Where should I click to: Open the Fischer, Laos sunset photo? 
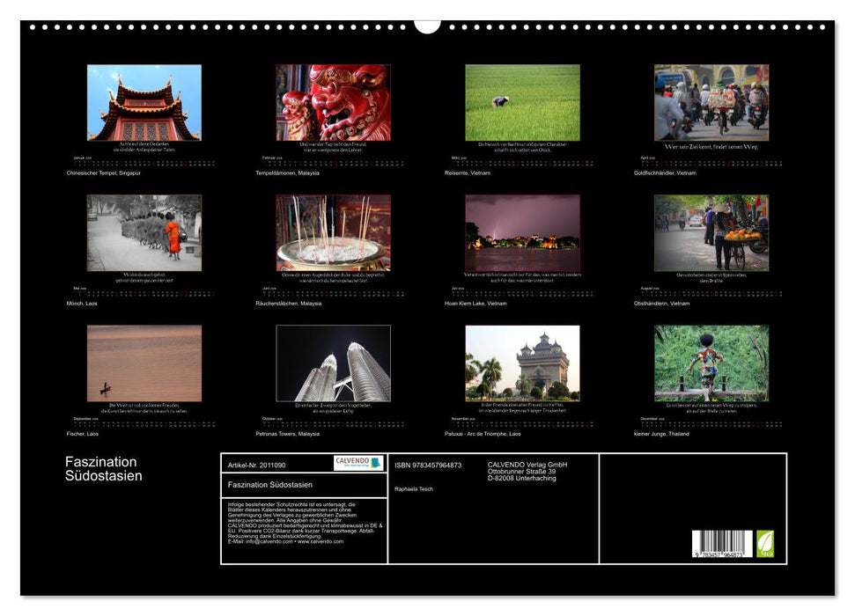coord(144,363)
